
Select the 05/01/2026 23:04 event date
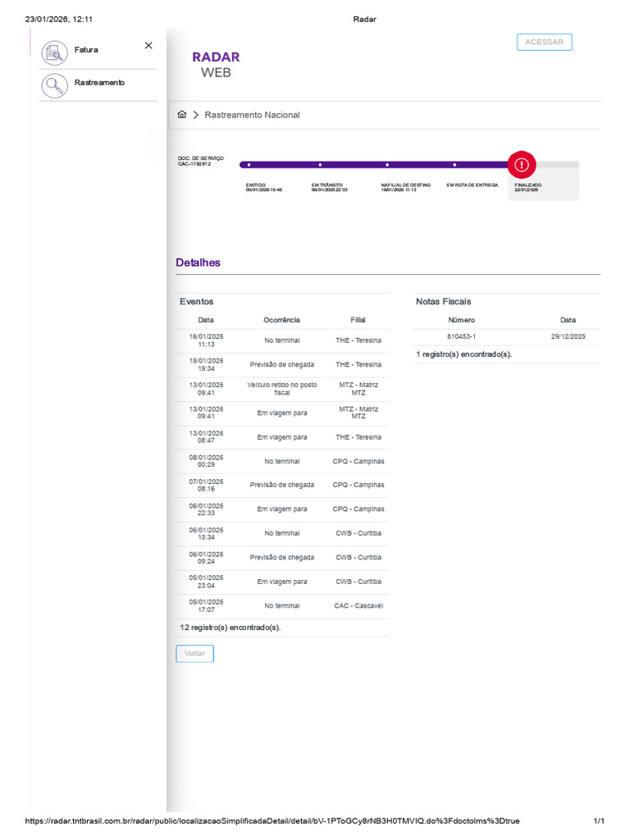[206, 582]
